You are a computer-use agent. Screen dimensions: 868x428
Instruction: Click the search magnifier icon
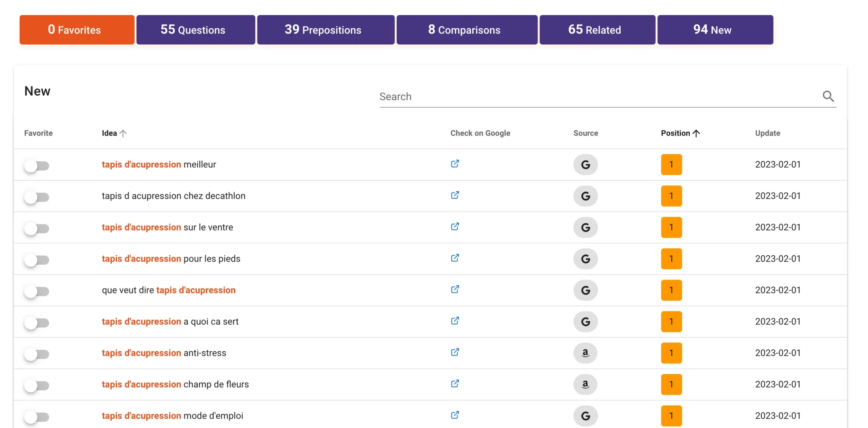[x=828, y=97]
